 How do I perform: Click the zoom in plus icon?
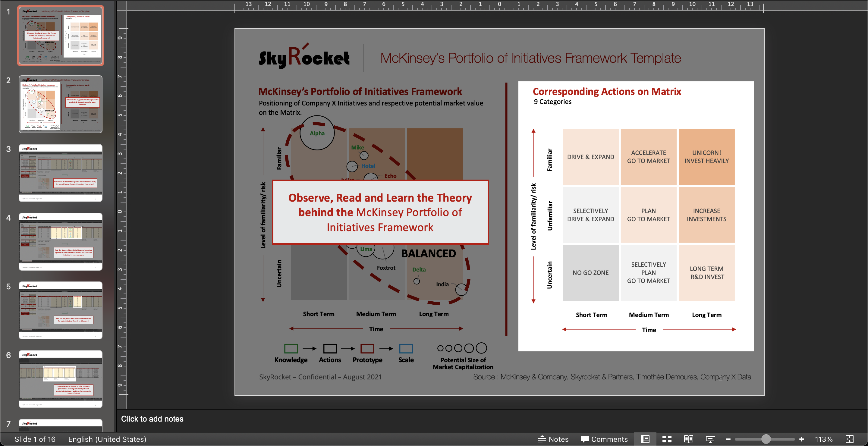click(x=802, y=439)
